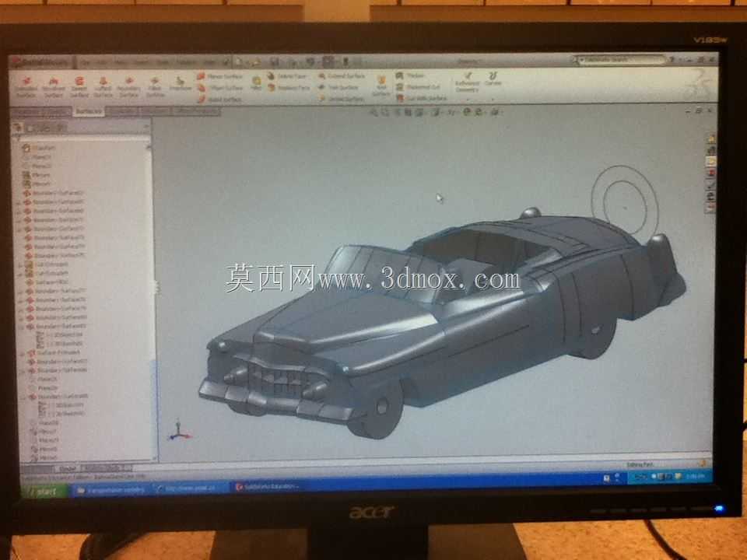Choose Extend Surface in the ribbon

click(x=342, y=76)
